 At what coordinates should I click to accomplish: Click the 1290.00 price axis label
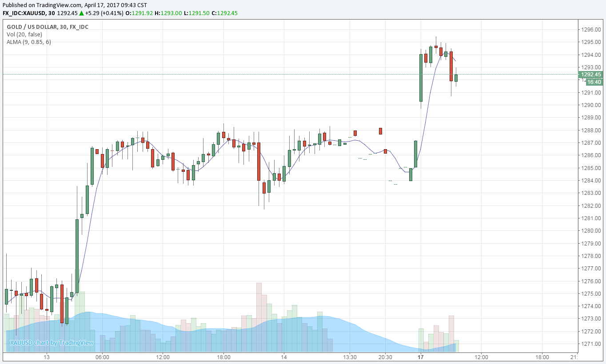click(591, 105)
